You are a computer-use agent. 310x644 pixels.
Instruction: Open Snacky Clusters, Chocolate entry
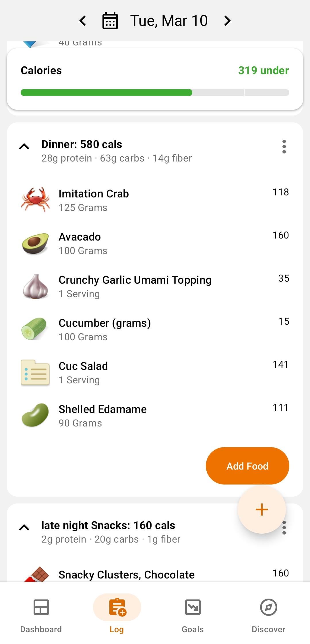(127, 574)
